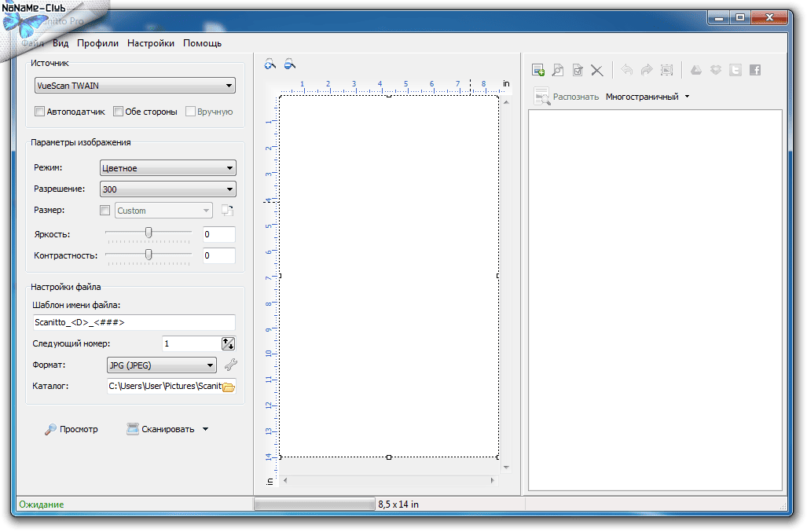Screen dimensions: 807x532
Task: Delete the page with the X icon
Action: click(597, 70)
